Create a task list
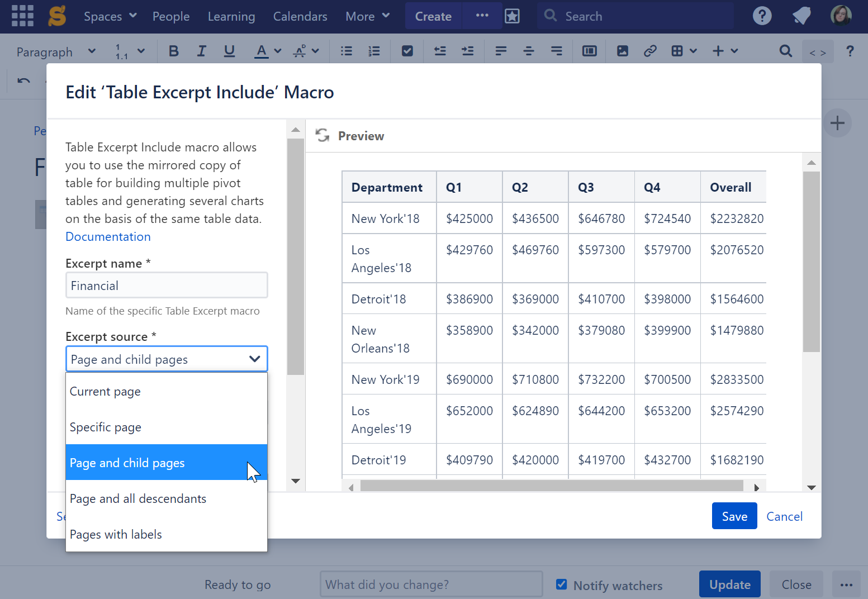The image size is (868, 599). (x=407, y=51)
